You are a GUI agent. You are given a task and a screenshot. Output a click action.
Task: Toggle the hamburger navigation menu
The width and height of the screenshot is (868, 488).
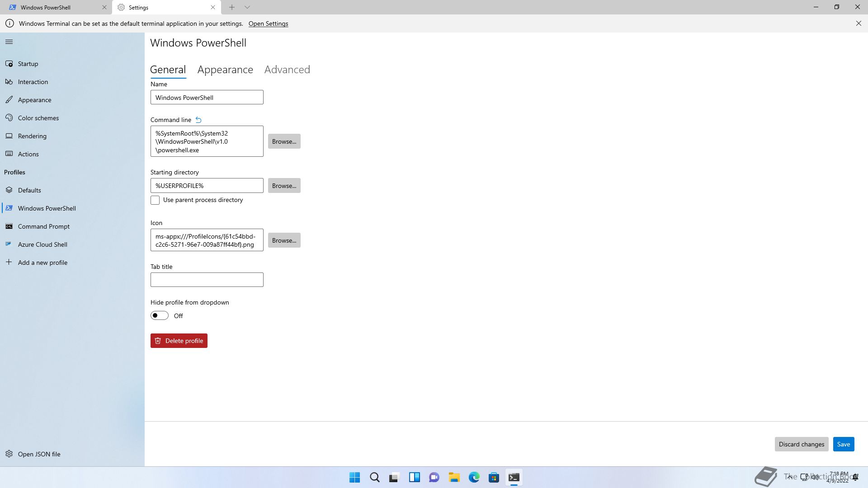[9, 42]
